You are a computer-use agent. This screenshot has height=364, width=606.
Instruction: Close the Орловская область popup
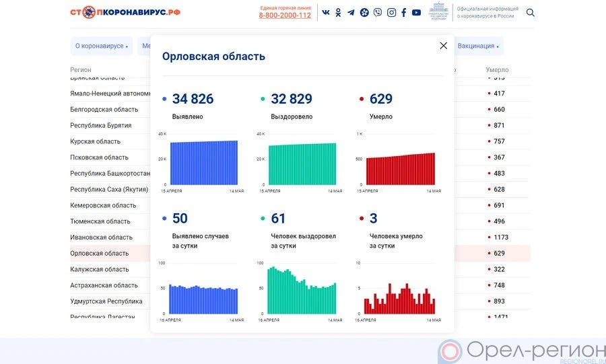click(443, 46)
